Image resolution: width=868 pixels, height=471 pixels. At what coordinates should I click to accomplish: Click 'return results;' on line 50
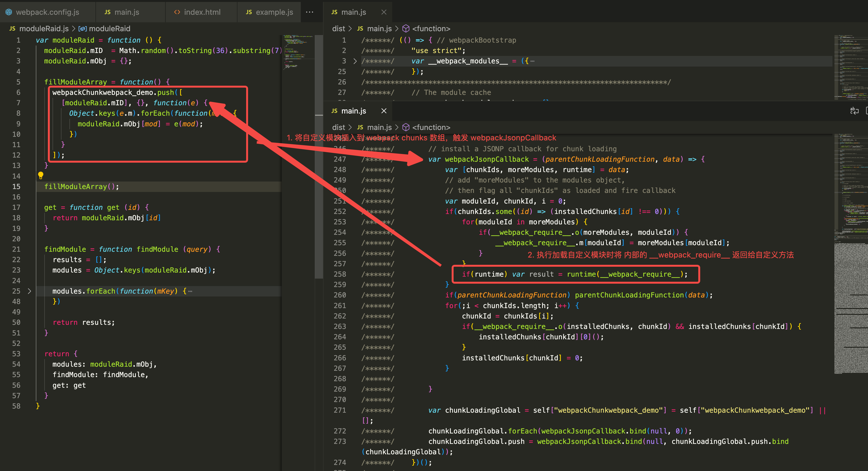tap(84, 323)
